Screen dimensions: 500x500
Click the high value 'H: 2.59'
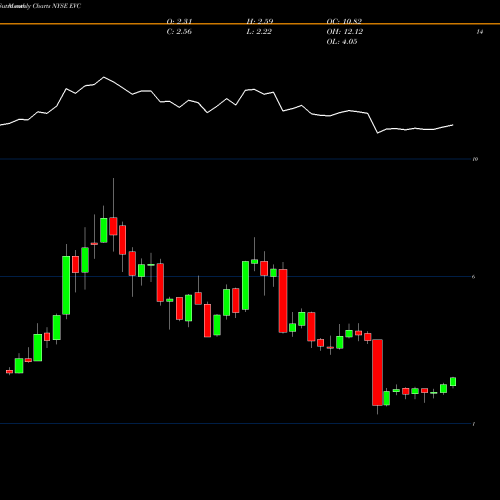(260, 21)
